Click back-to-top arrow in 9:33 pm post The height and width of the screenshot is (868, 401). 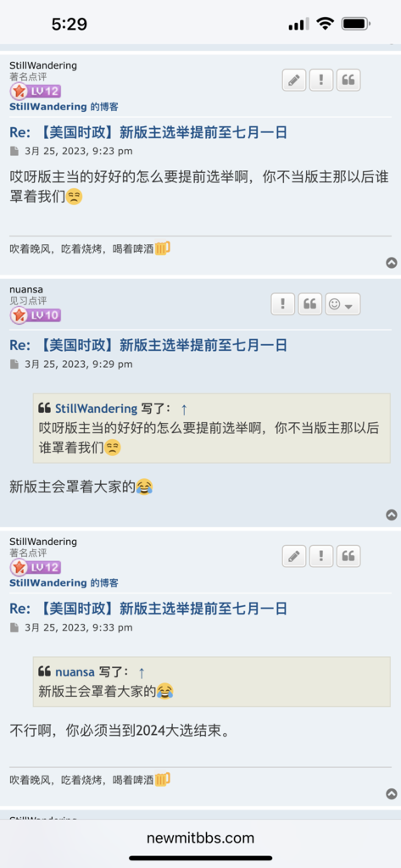pos(392,793)
